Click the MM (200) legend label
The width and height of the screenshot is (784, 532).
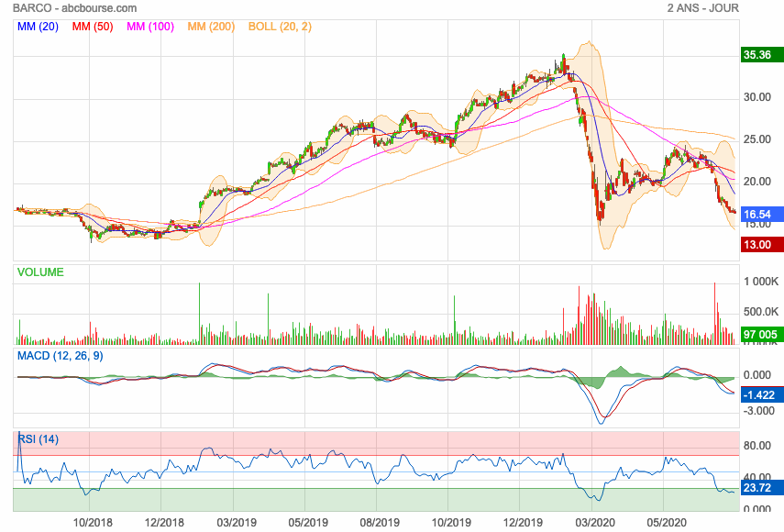(x=211, y=27)
